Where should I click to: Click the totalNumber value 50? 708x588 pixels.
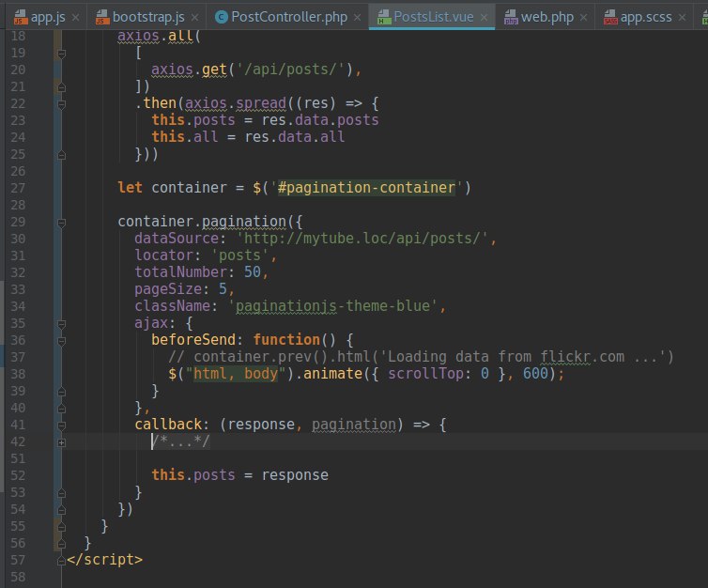(x=253, y=271)
